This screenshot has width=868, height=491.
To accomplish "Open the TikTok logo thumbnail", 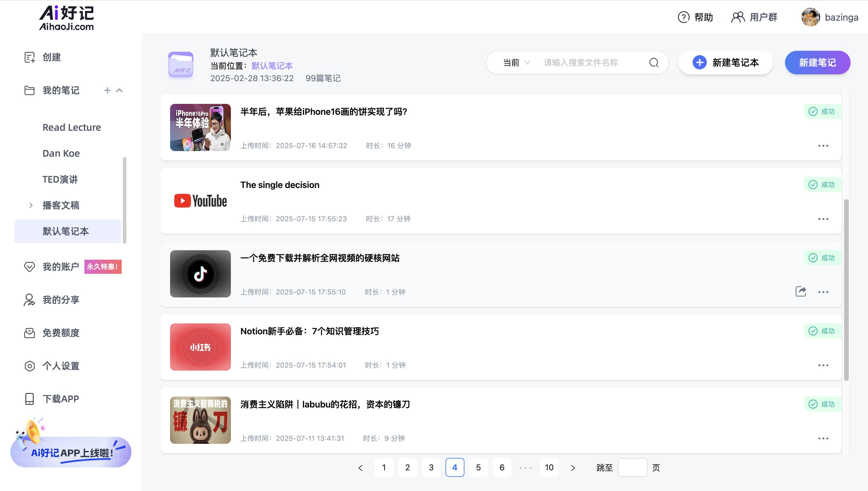I will 200,274.
